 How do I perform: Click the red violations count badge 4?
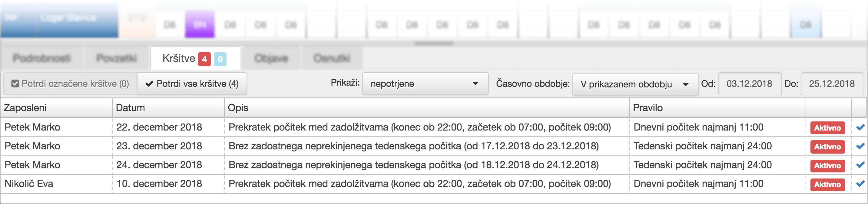click(x=204, y=59)
